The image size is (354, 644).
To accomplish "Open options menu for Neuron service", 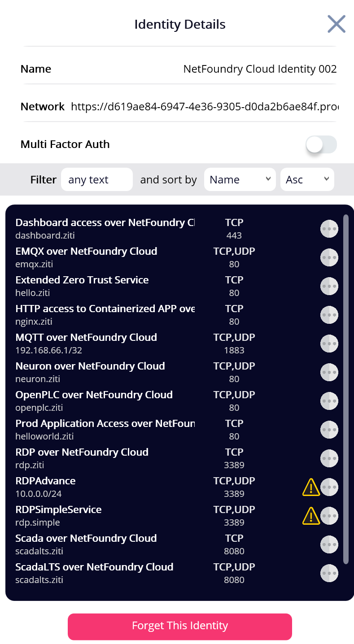I will tap(329, 372).
